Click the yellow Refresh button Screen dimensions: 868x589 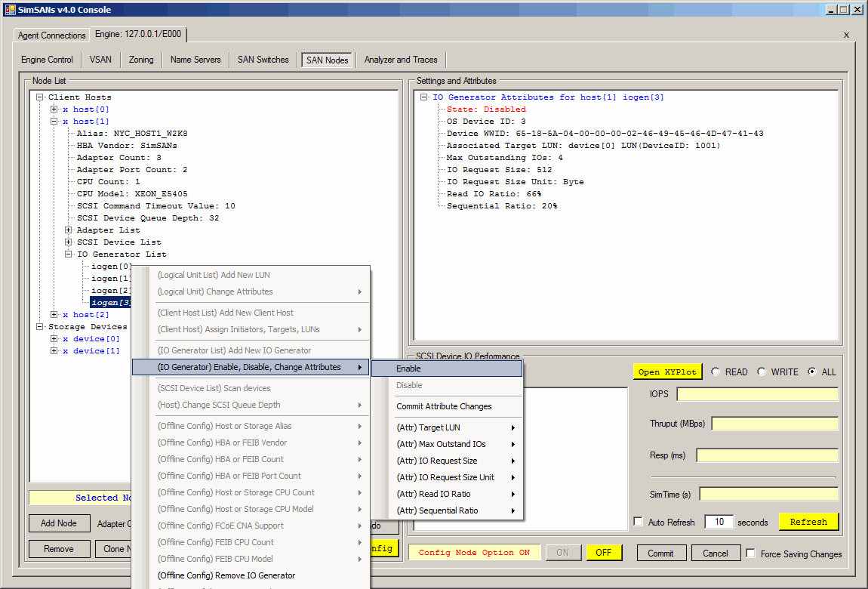(x=808, y=522)
